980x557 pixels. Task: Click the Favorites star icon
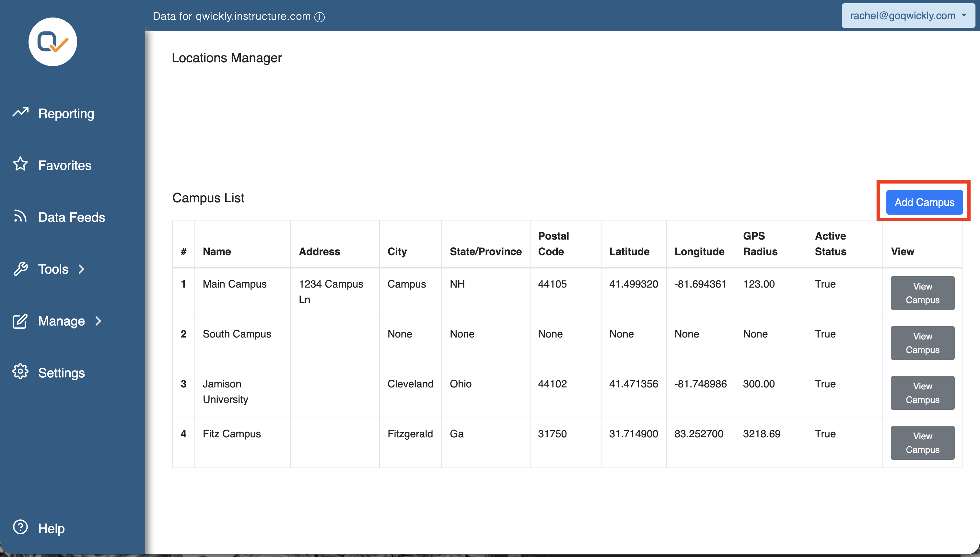pos(21,164)
